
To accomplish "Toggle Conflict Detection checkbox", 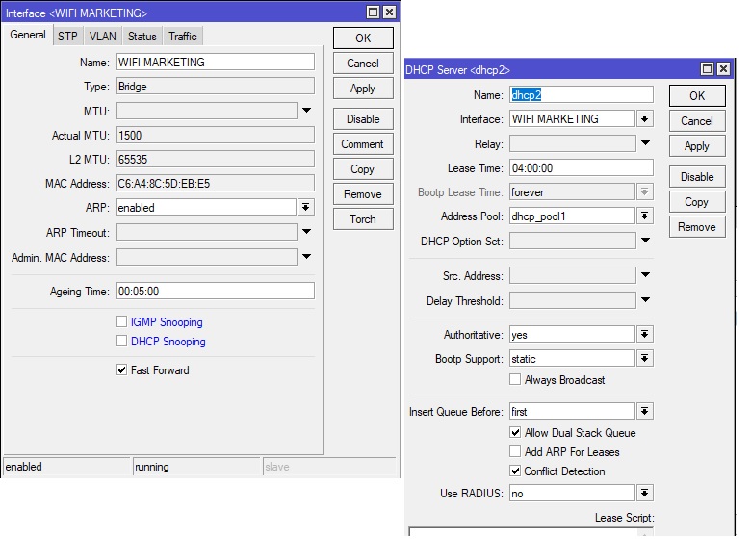I will click(515, 471).
